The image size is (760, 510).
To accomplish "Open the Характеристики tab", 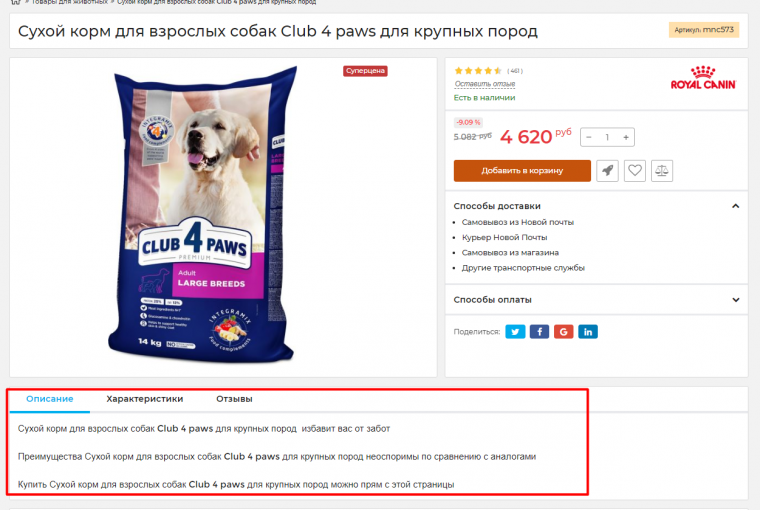I will point(144,399).
